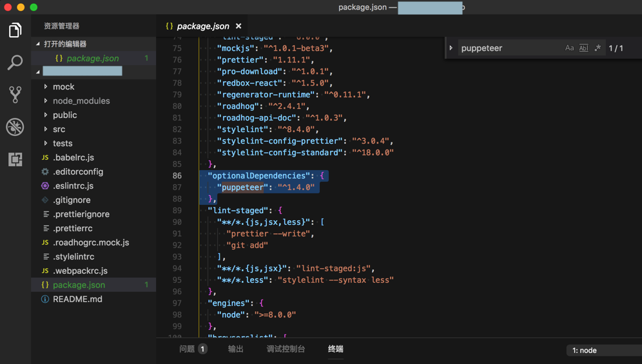Open the Source Control view icon

pyautogui.click(x=15, y=95)
